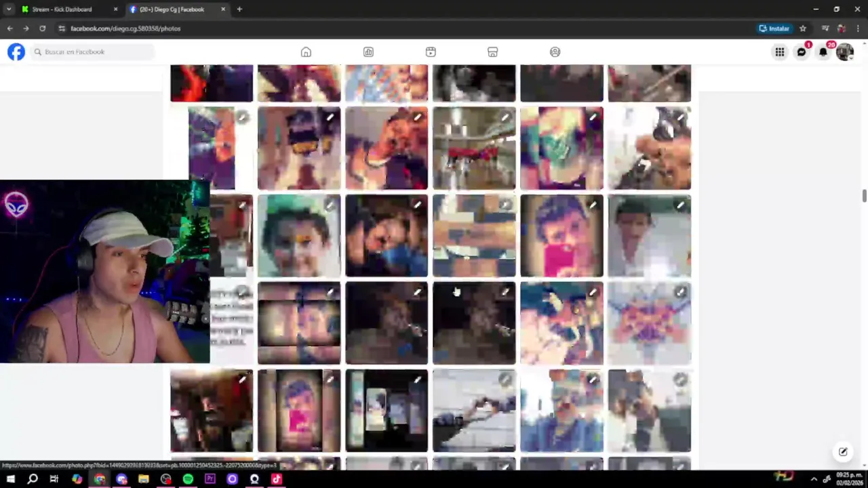This screenshot has width=868, height=488.
Task: Open the kaleidoscope-pattern photo thumbnail
Action: [x=650, y=323]
